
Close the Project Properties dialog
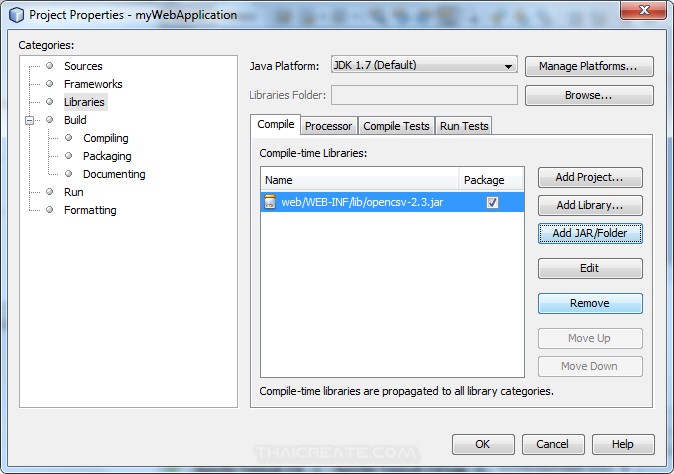(x=643, y=10)
